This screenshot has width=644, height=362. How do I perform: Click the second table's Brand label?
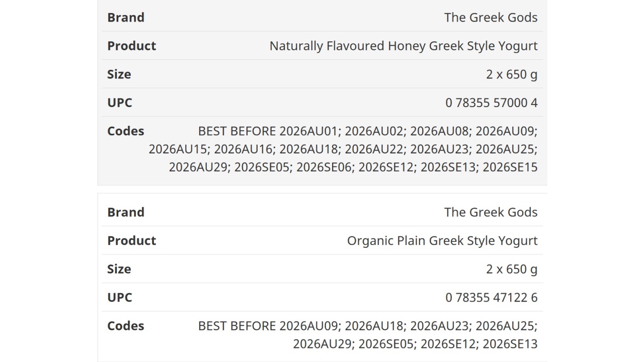click(126, 212)
